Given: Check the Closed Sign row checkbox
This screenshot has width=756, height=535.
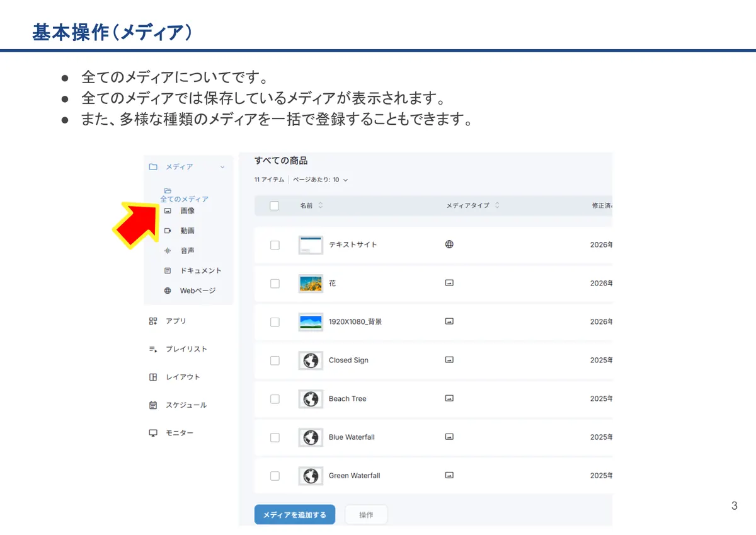Looking at the screenshot, I should (275, 360).
